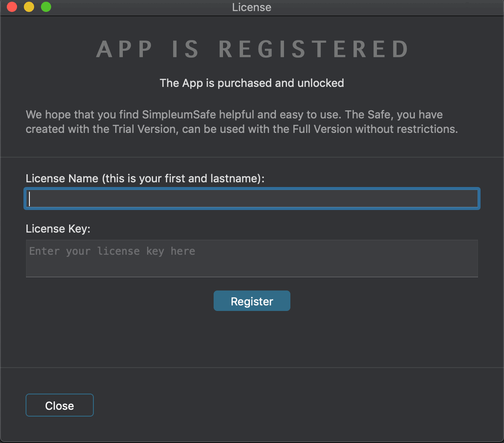Screen dimensions: 504x443
Task: Minimize the License window with yellow button
Action: tap(29, 7)
